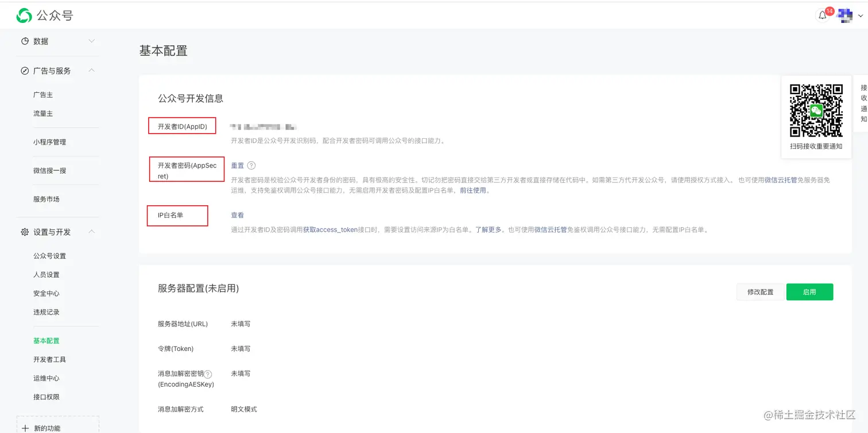Go to 公众号设置
Image resolution: width=868 pixels, height=433 pixels.
click(49, 256)
